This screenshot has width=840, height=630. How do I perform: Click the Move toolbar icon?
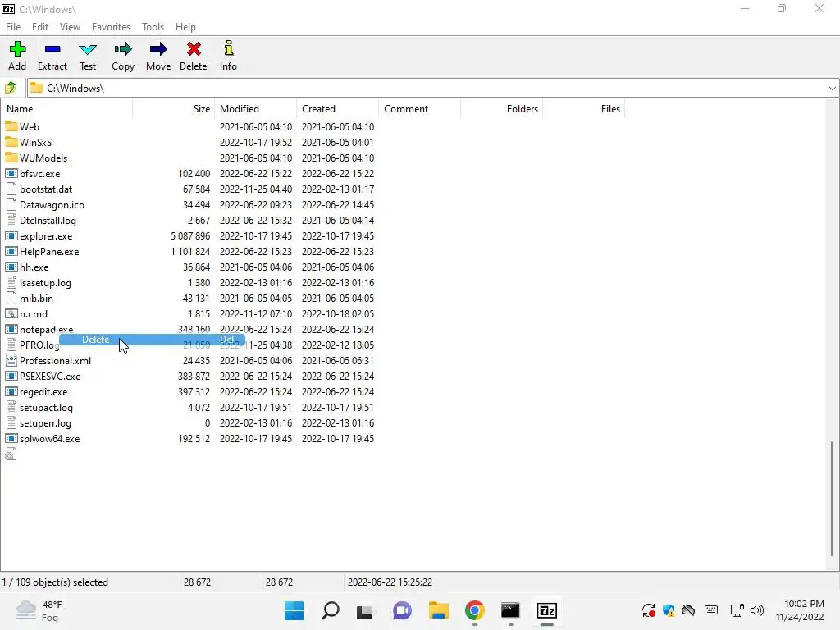[158, 49]
